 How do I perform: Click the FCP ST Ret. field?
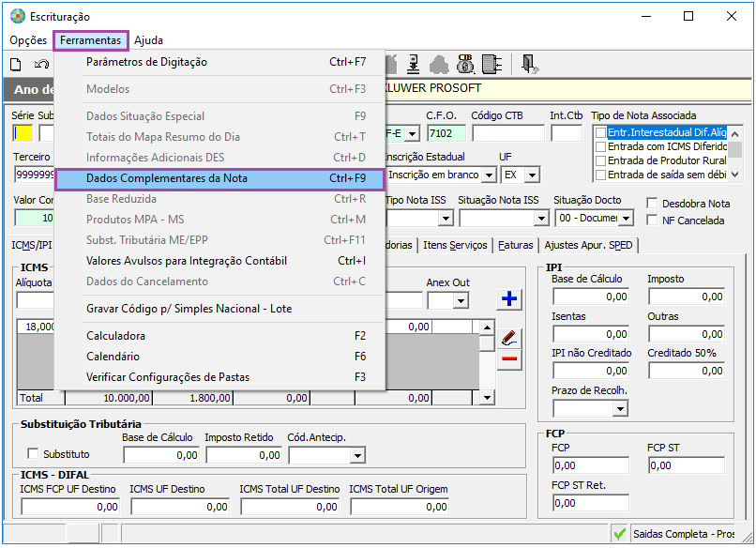click(591, 503)
